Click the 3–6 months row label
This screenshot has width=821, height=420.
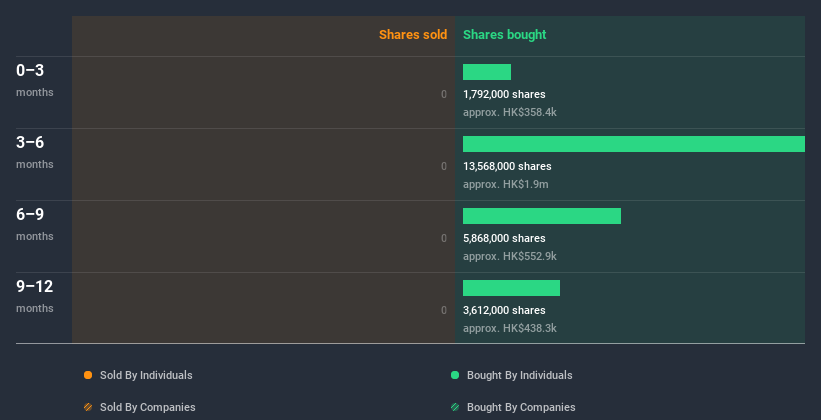[x=35, y=152]
